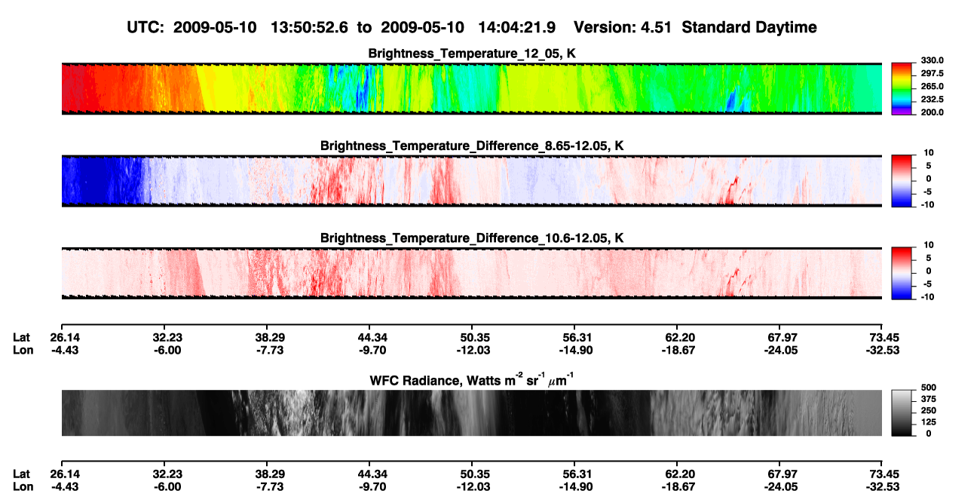
Task: Click the "265.0" colorbar tick label
Action: coord(932,86)
